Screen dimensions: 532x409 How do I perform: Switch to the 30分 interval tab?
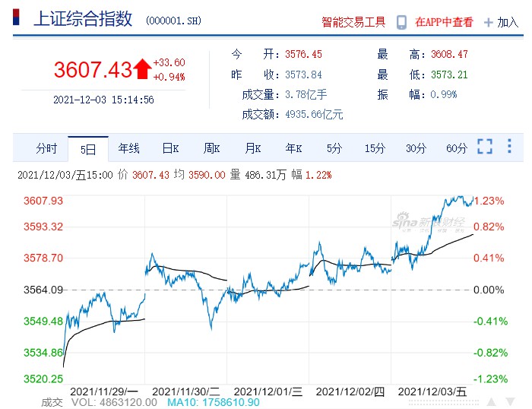pyautogui.click(x=416, y=148)
